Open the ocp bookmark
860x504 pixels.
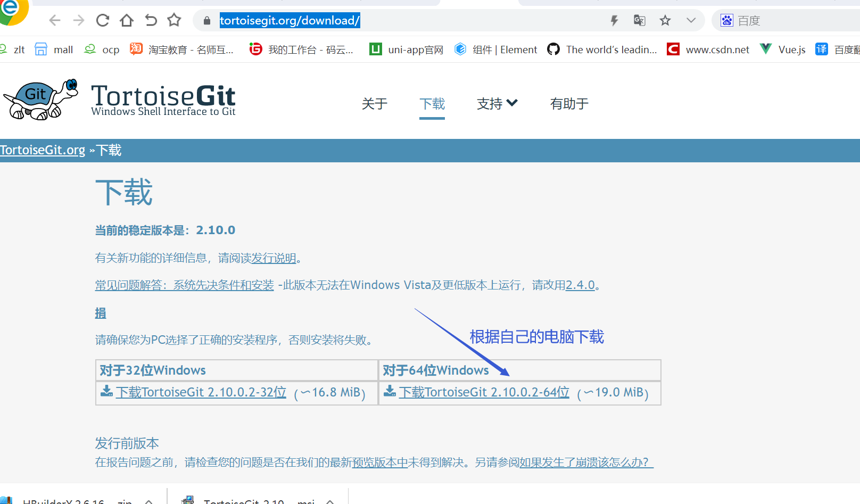pos(102,49)
